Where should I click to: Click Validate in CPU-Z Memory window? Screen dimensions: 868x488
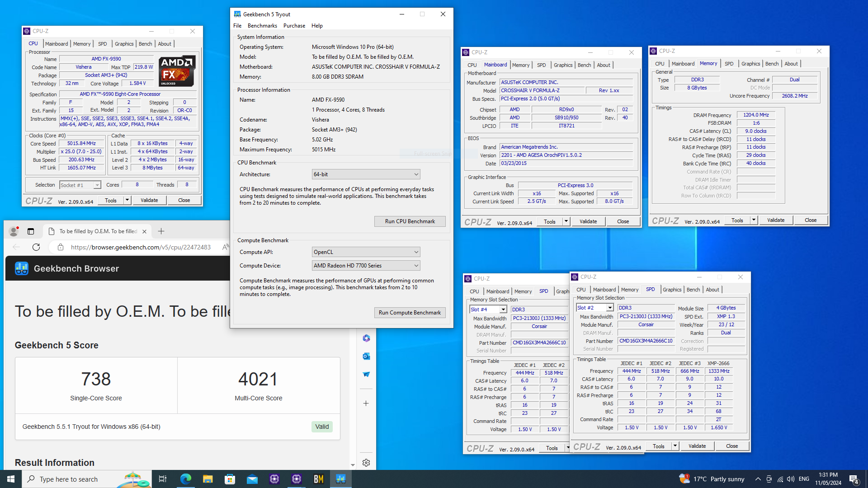pyautogui.click(x=776, y=220)
